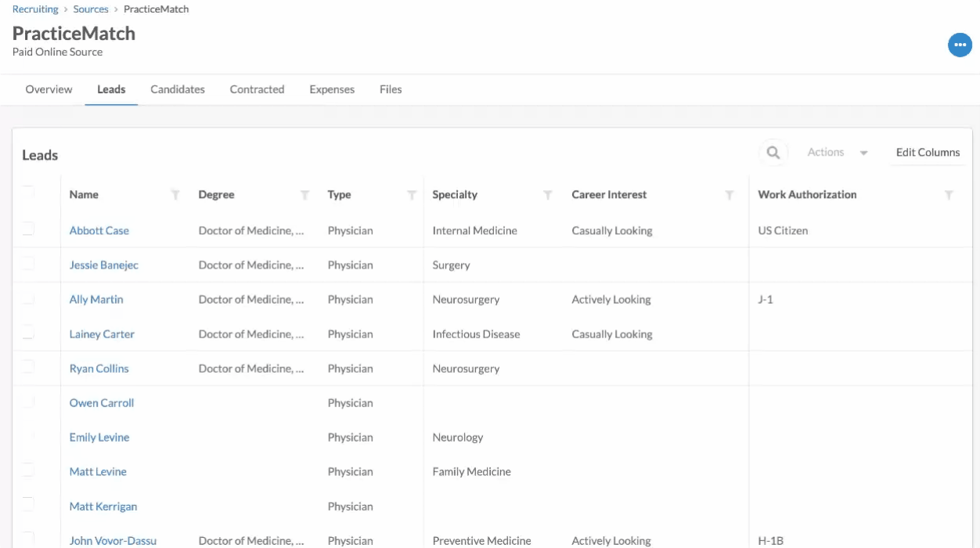980x548 pixels.
Task: Click 'Casually Looking' in Abbott Case's row
Action: [612, 231]
